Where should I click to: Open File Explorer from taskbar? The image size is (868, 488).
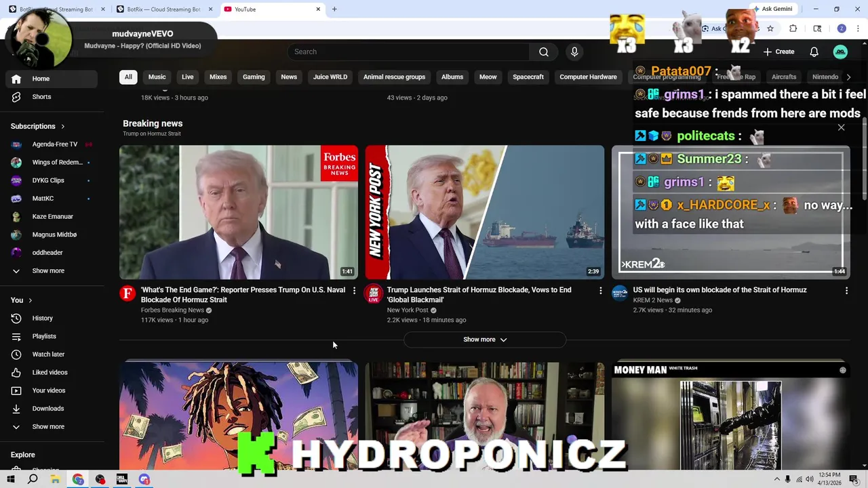coord(55,479)
